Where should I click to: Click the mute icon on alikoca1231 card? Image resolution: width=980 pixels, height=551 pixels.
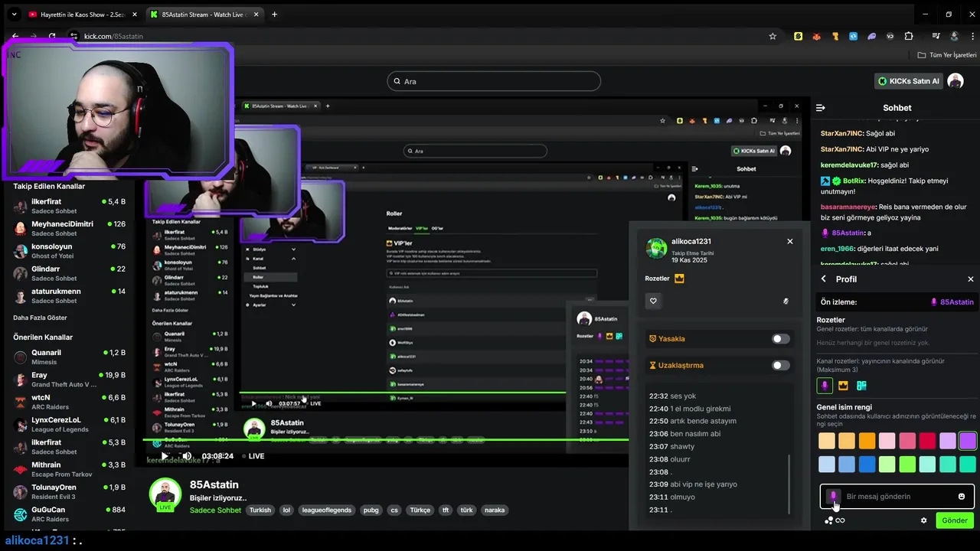786,301
